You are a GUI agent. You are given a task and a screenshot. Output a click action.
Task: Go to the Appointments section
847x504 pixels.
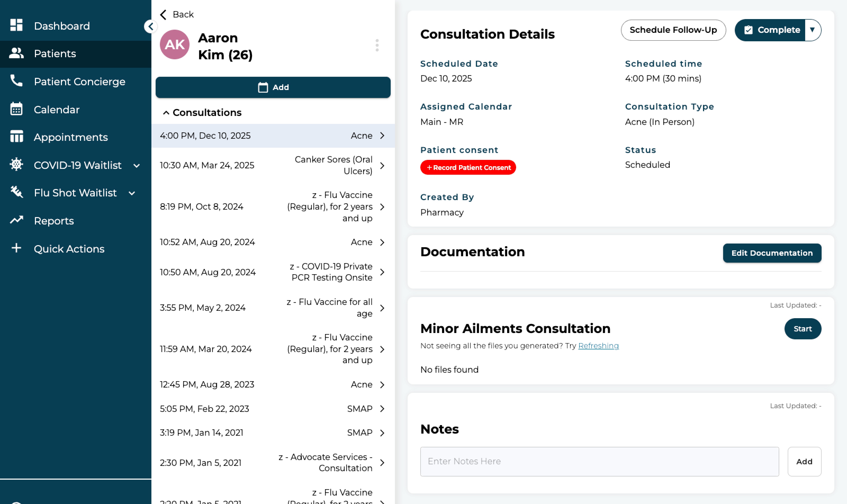pyautogui.click(x=75, y=137)
